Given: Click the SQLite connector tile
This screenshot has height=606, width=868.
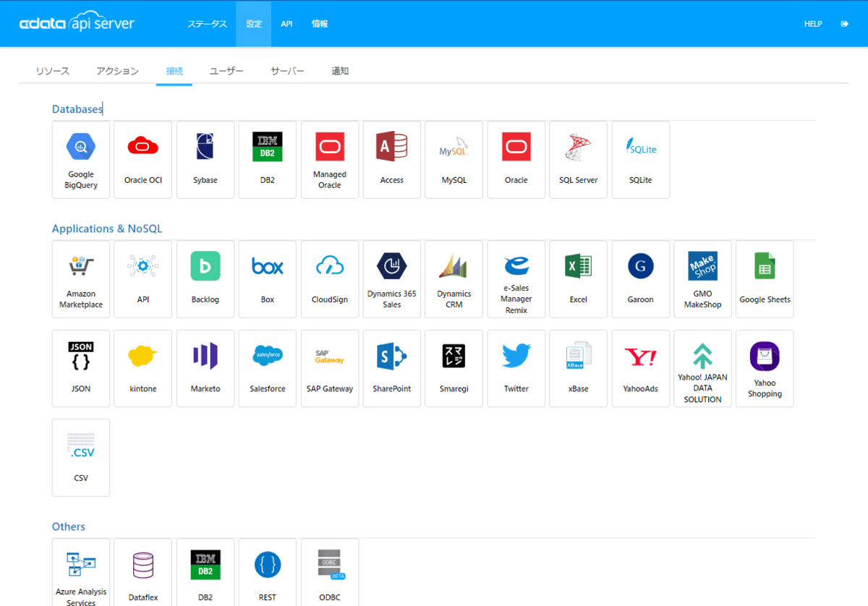Looking at the screenshot, I should click(x=641, y=160).
